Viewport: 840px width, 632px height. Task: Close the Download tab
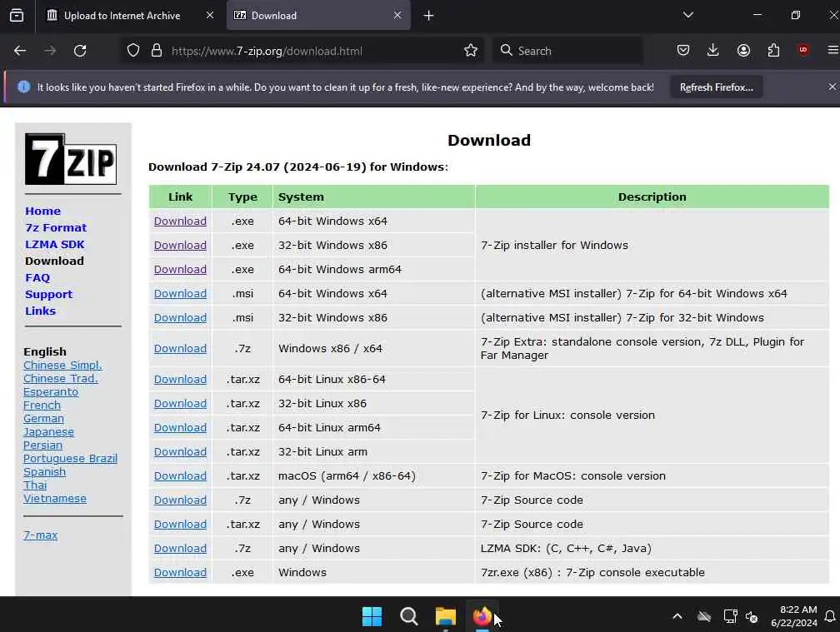pos(397,15)
